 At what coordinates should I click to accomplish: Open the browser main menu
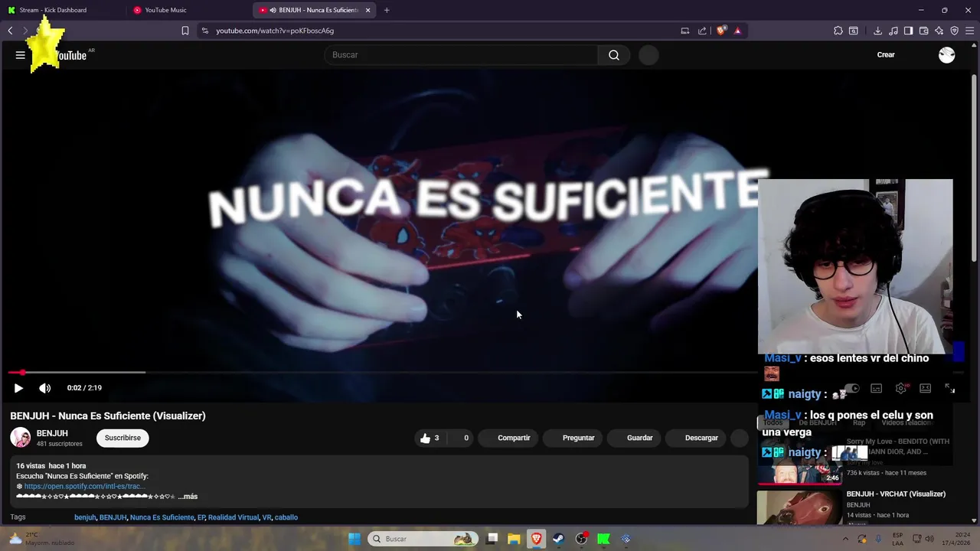(x=969, y=31)
